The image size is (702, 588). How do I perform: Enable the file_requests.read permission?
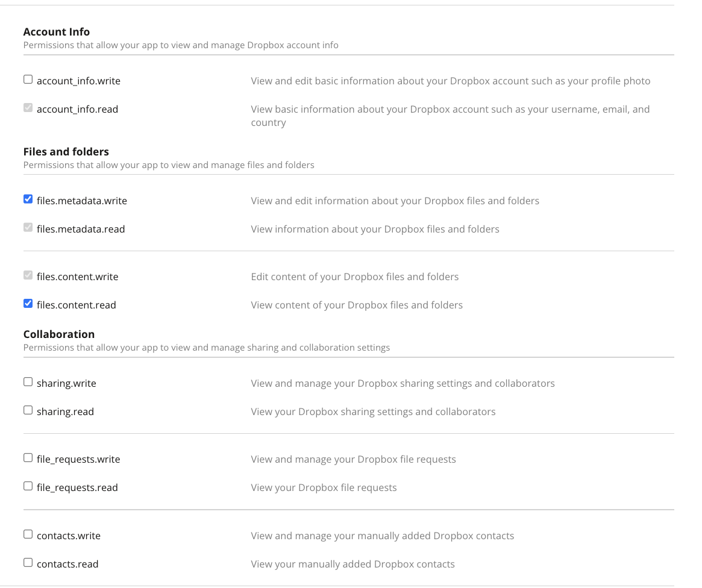point(28,486)
